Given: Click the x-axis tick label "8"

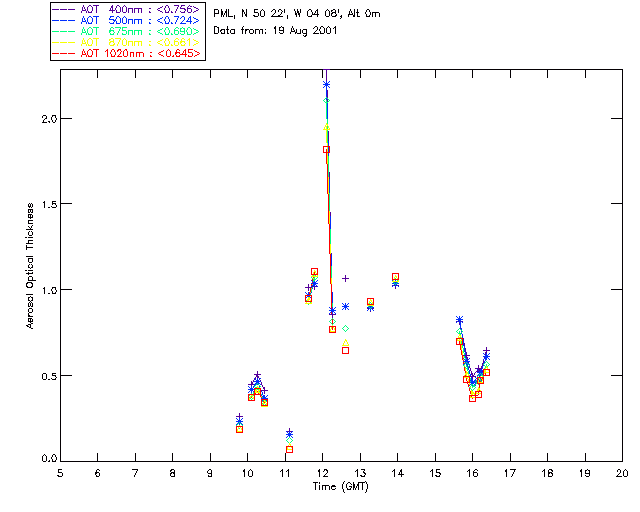Looking at the screenshot, I should coord(173,473).
